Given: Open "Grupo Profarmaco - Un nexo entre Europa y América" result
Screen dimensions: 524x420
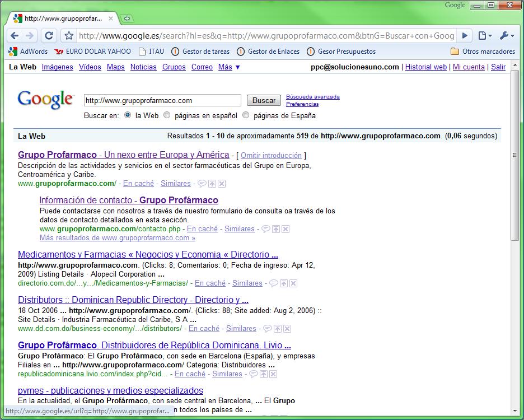Looking at the screenshot, I should point(124,155).
